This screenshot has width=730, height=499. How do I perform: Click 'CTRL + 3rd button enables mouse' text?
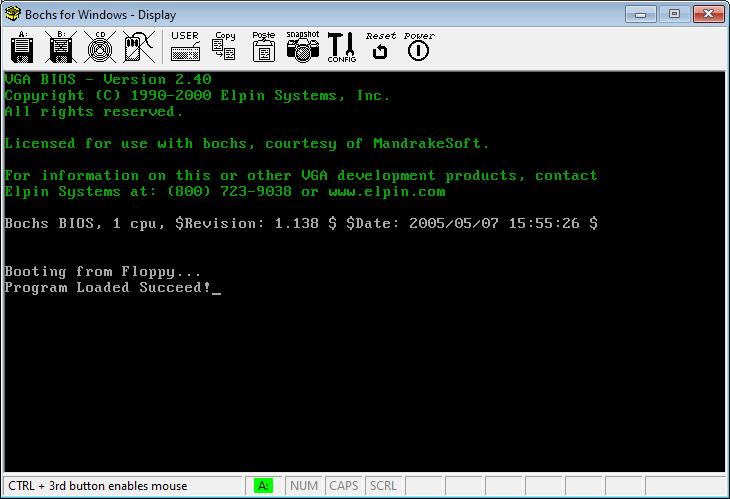point(98,486)
